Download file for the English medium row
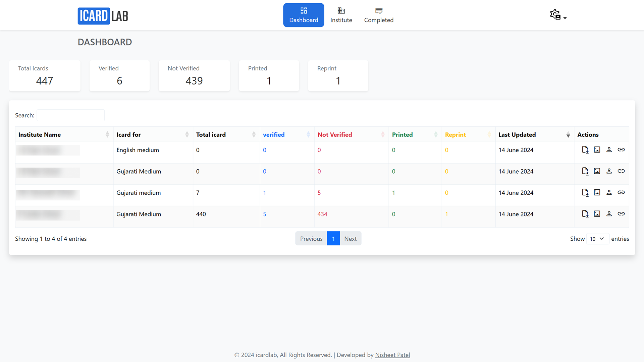This screenshot has width=644, height=362. point(585,150)
